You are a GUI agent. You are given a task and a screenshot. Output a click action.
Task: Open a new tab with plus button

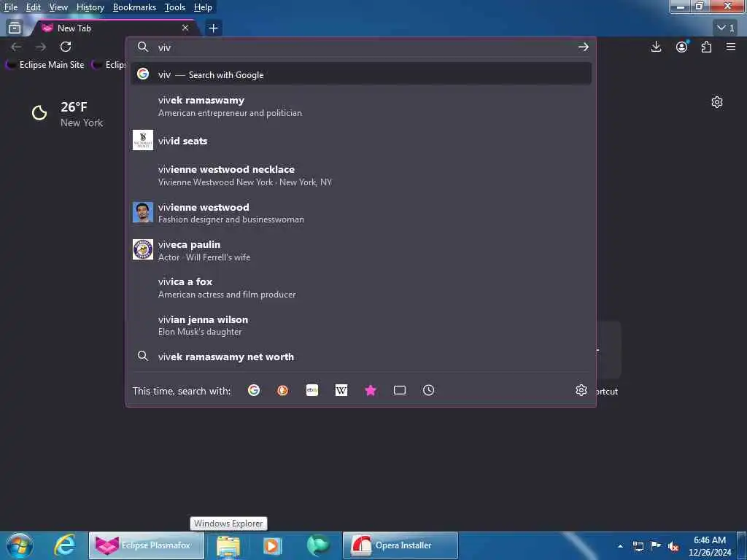pos(214,28)
